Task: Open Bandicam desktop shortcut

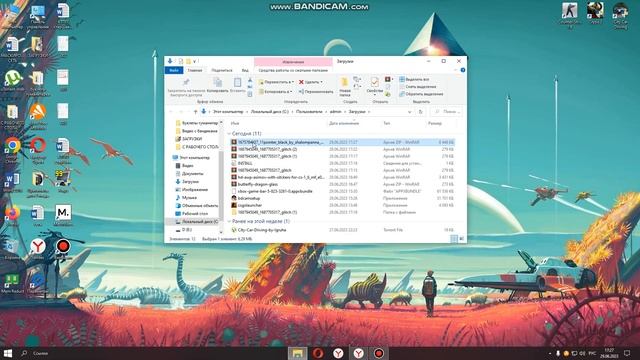Action: (x=63, y=248)
